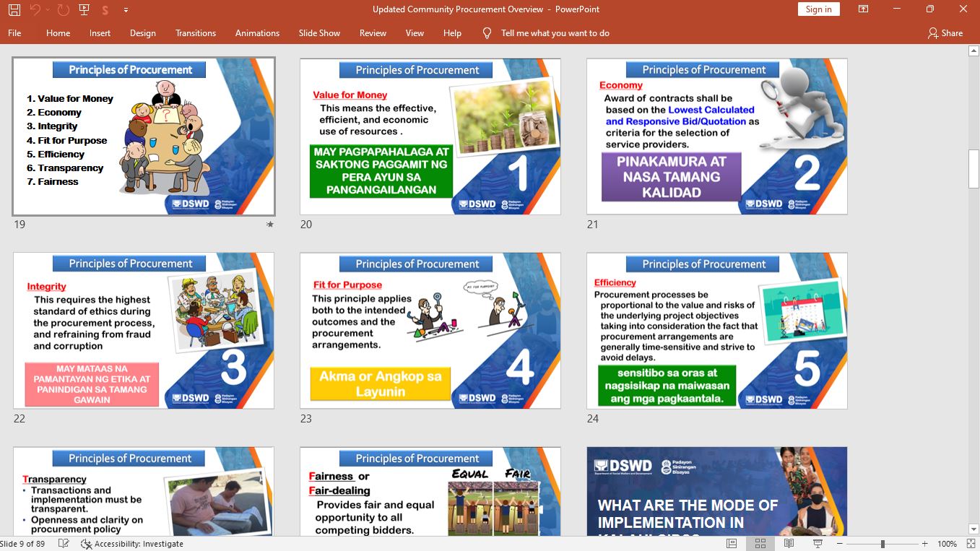Select the View tab
This screenshot has width=980, height=551.
[415, 33]
